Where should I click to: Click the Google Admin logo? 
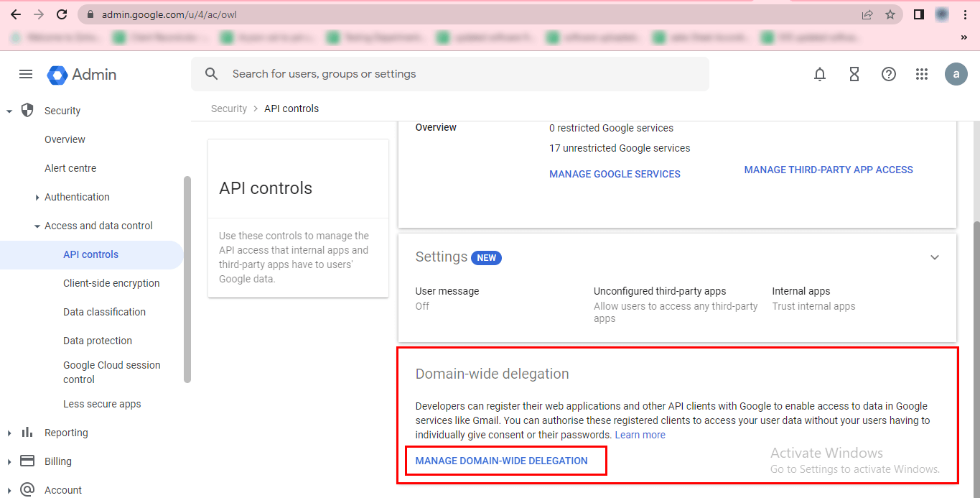82,74
